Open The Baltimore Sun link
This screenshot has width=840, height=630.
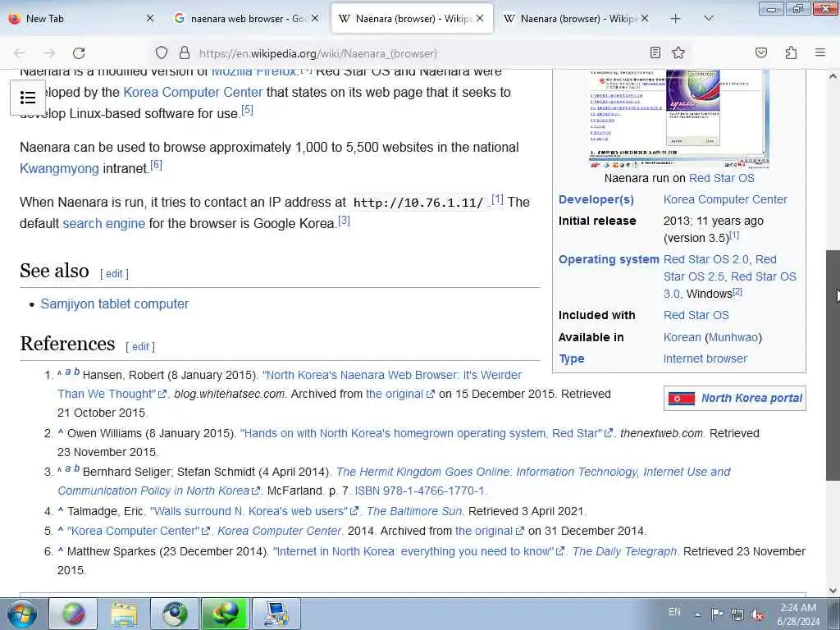[x=413, y=511]
